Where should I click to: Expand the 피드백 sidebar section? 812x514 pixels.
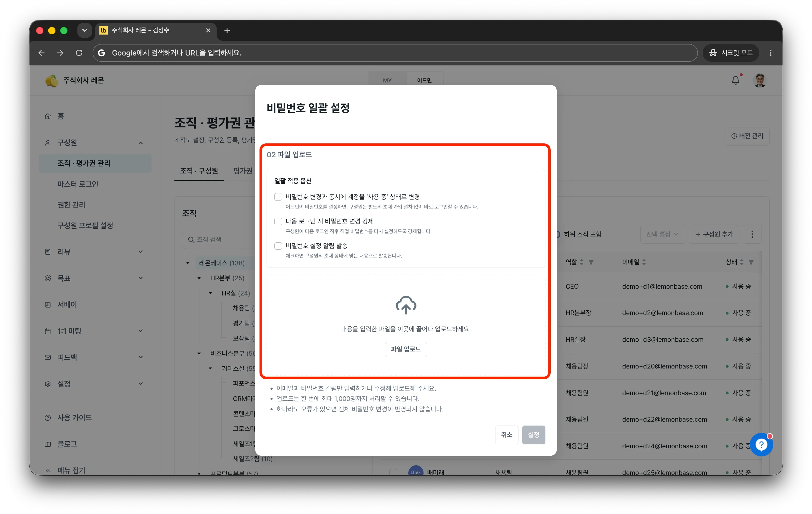tap(141, 357)
